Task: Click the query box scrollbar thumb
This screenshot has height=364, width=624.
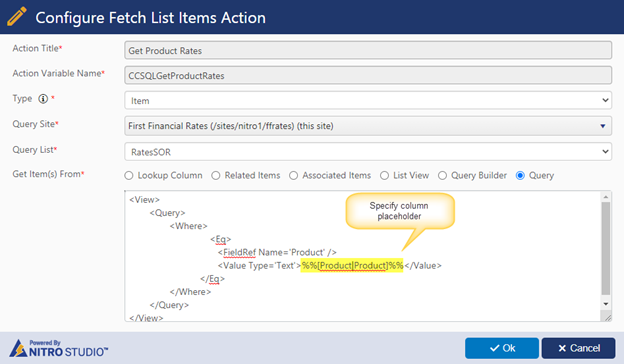Action: pyautogui.click(x=606, y=248)
